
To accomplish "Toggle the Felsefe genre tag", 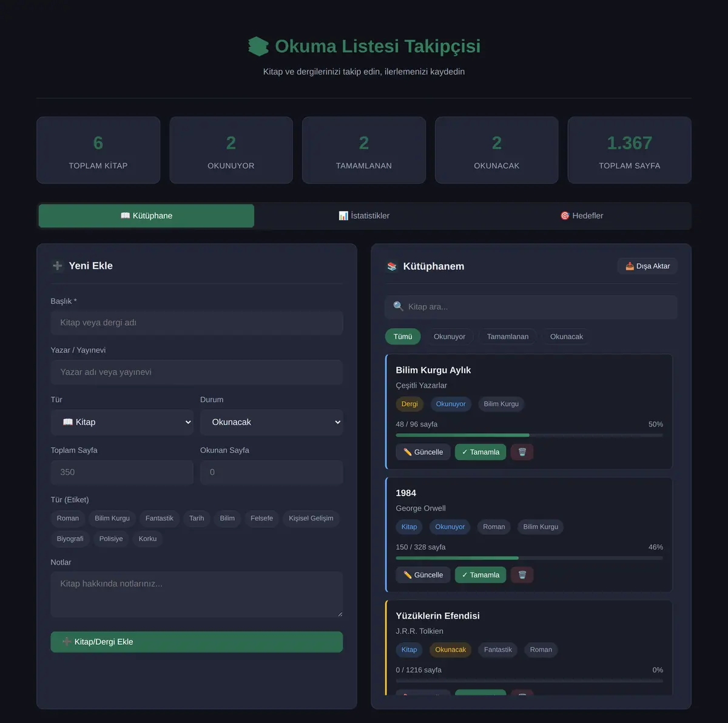I will (261, 519).
